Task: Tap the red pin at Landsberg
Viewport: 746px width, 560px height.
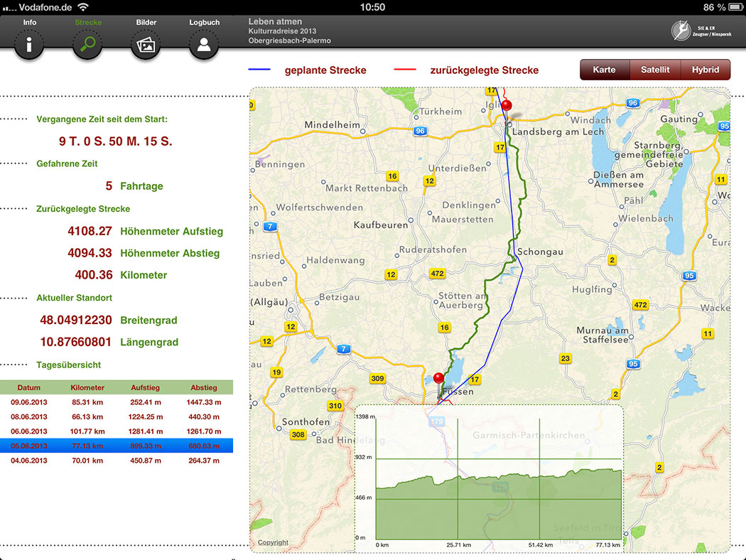Action: [x=507, y=104]
